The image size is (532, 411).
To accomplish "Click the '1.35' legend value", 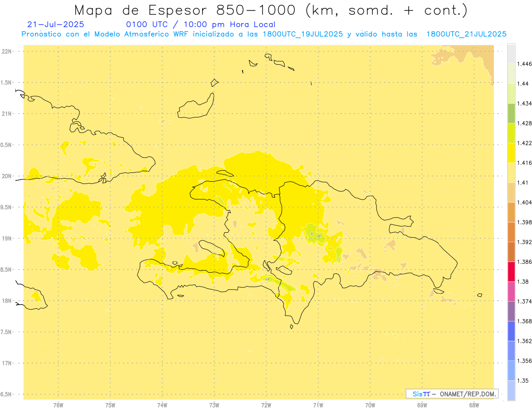I will pos(523,381).
